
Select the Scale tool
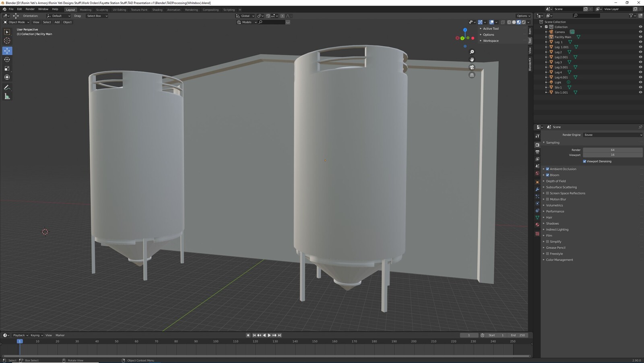pos(7,68)
